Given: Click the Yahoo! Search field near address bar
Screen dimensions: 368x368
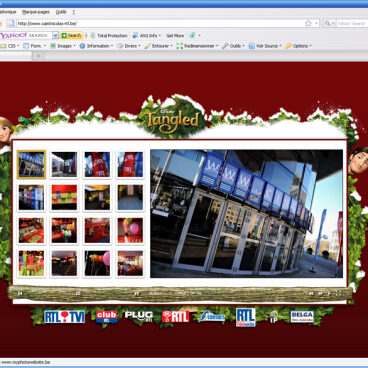Looking at the screenshot, I should coord(352,23).
